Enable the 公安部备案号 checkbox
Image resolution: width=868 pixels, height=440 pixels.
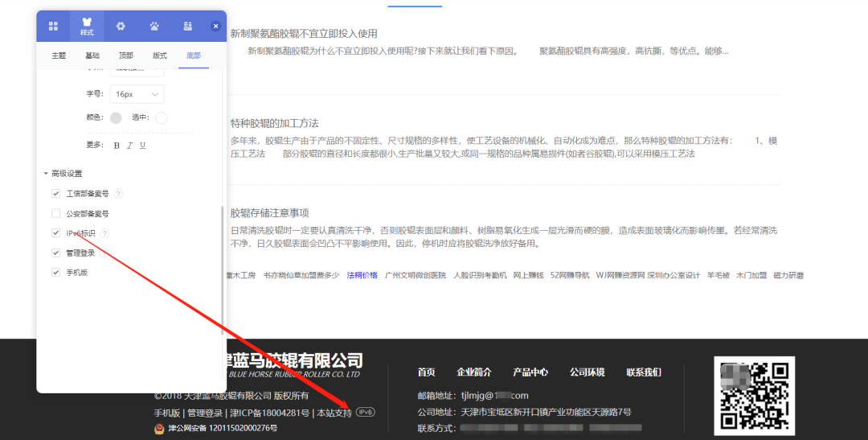click(56, 214)
